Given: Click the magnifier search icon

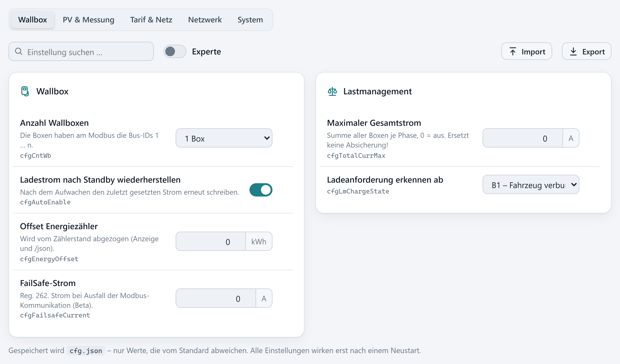Looking at the screenshot, I should pos(19,51).
